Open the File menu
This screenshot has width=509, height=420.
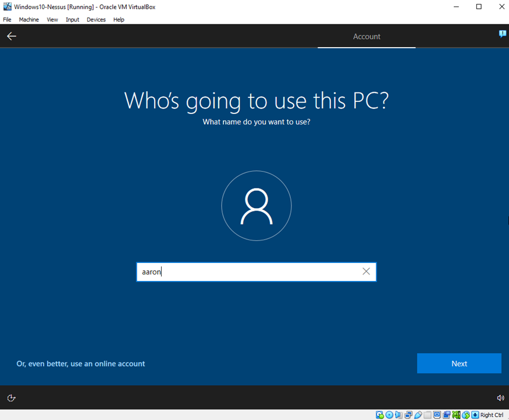point(8,20)
